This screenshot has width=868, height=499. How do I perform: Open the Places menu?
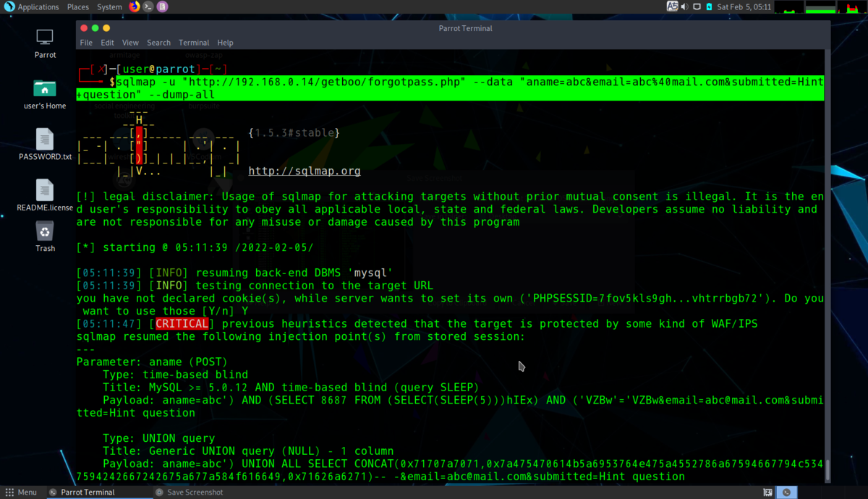pos(78,7)
